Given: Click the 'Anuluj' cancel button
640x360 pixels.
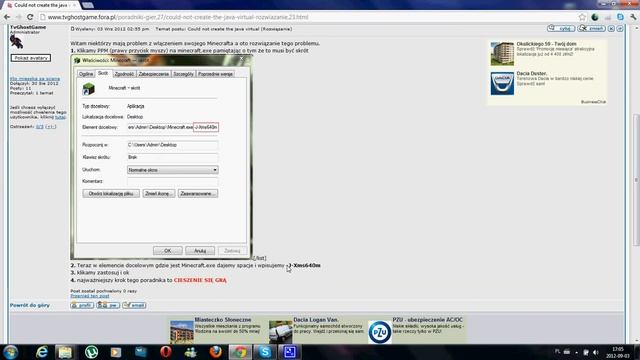Looking at the screenshot, I should [x=200, y=251].
